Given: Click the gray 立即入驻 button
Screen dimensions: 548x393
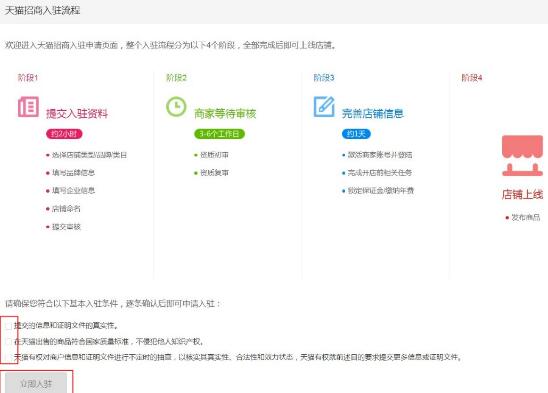Looking at the screenshot, I should 36,384.
